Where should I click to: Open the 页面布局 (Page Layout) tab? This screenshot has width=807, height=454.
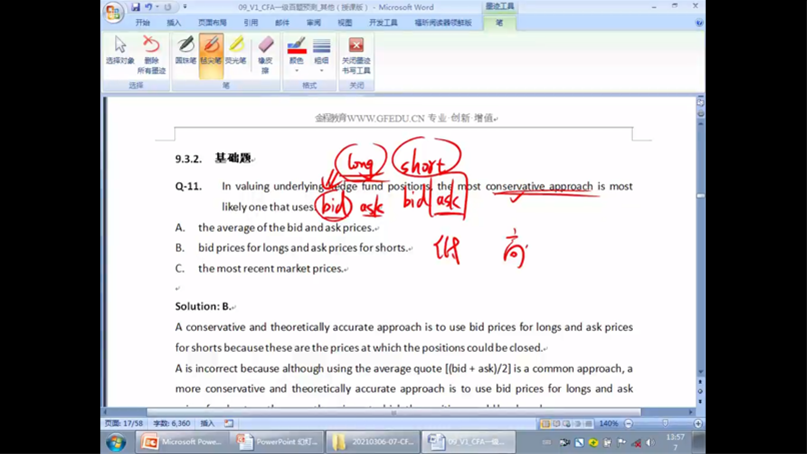coord(212,23)
